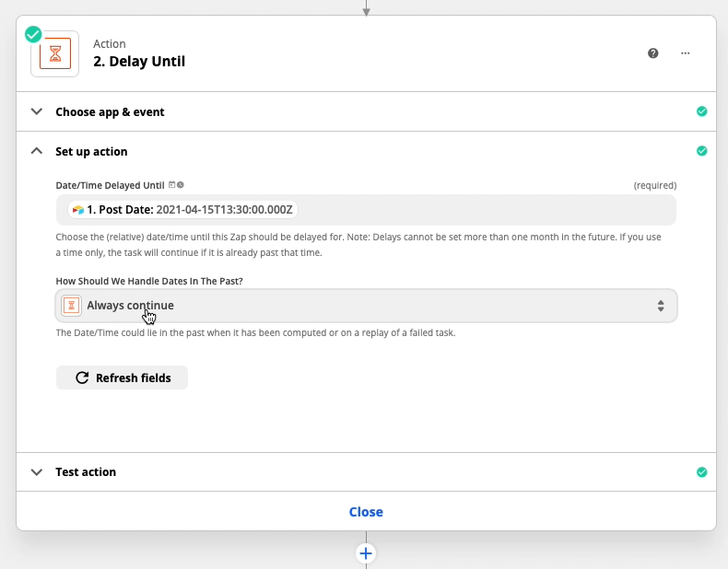The width and height of the screenshot is (728, 569).
Task: Click the hourglass icon in Always continue dropdown
Action: click(x=72, y=306)
